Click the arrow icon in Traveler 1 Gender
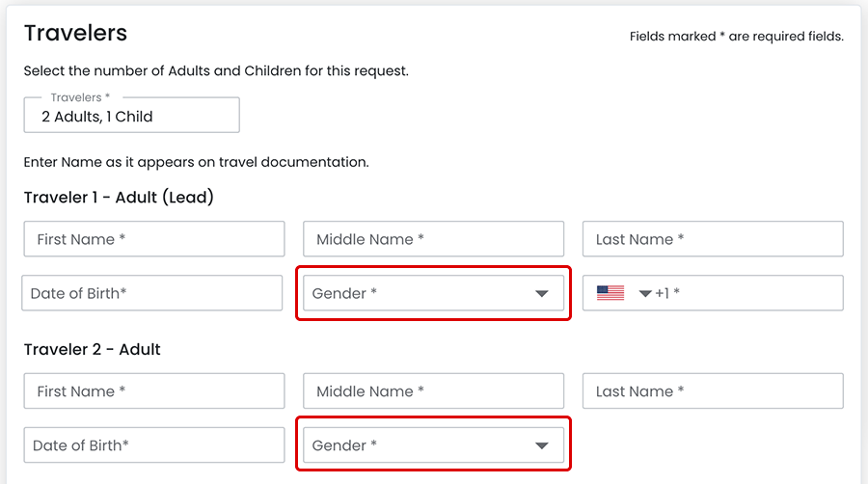 [542, 294]
